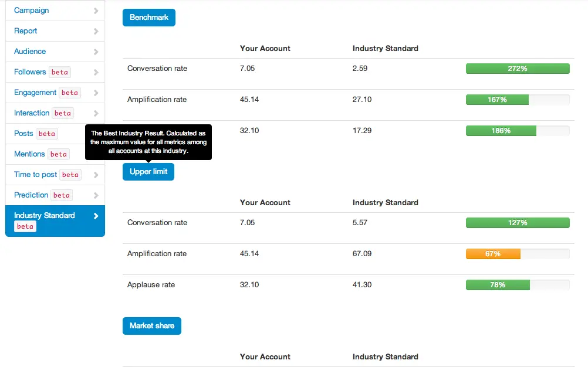Click the chevron arrow beside Audience
The image size is (588, 367).
click(x=96, y=52)
